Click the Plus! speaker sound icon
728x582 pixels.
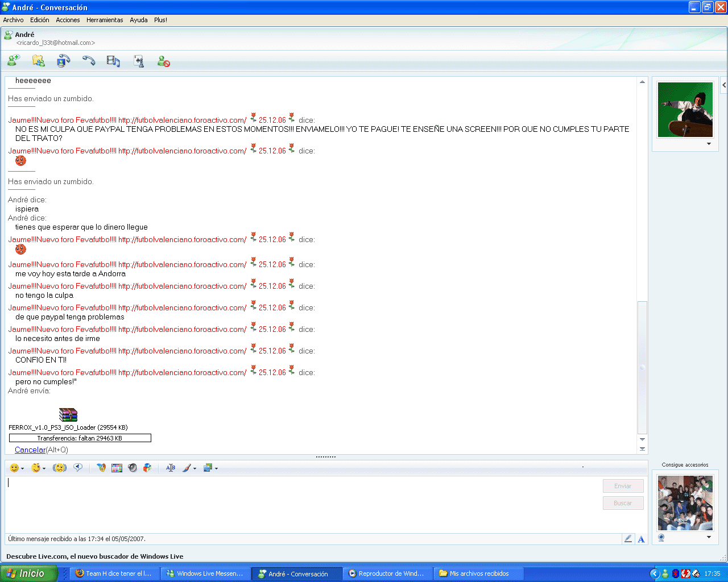point(133,468)
